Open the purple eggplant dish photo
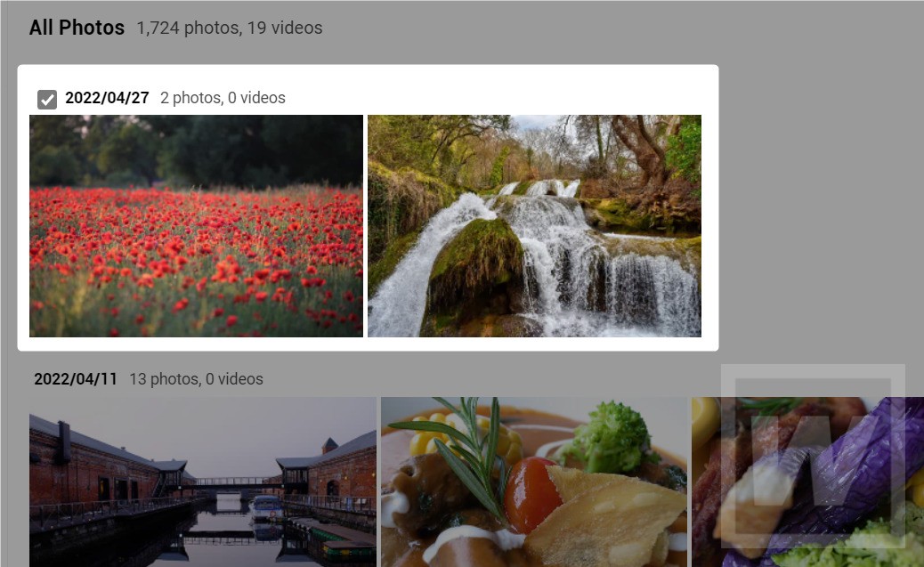 tap(808, 482)
